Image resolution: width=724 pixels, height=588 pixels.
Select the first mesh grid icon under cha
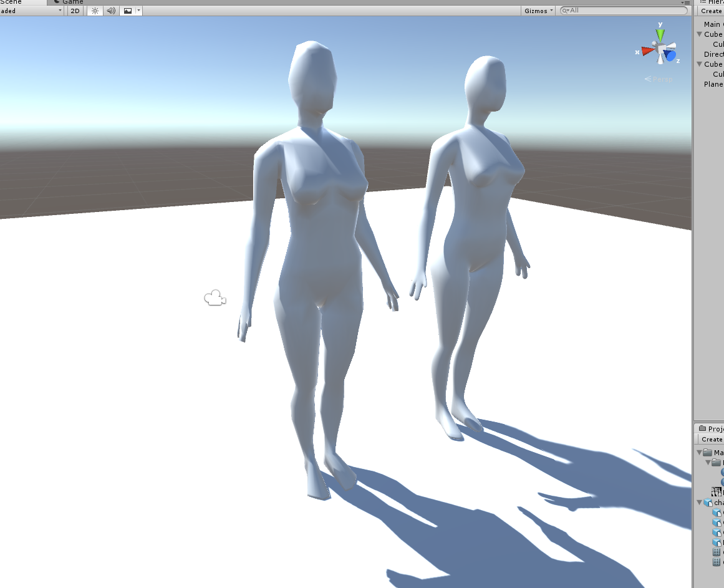(x=716, y=552)
